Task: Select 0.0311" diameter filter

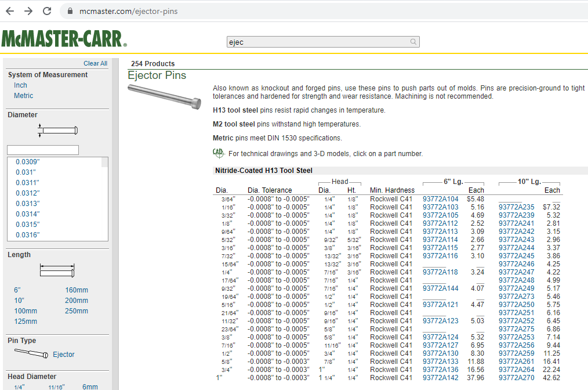Action: coord(27,183)
